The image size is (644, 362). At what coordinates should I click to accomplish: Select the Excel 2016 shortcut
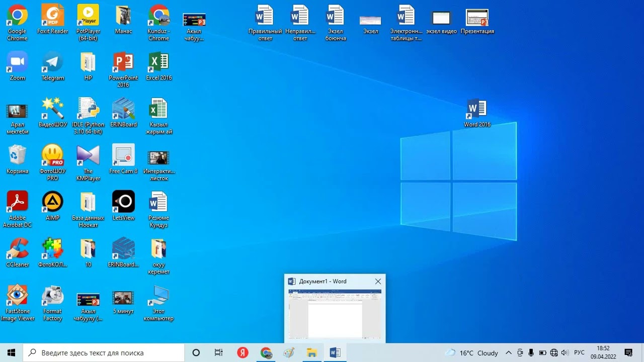tap(158, 66)
